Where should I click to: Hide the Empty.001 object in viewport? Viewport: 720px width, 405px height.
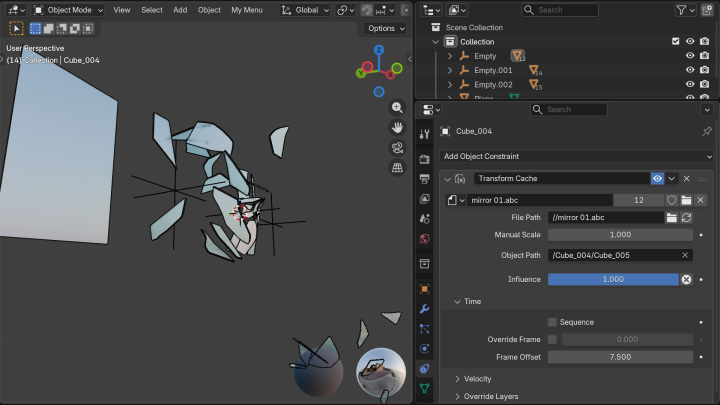(x=690, y=70)
